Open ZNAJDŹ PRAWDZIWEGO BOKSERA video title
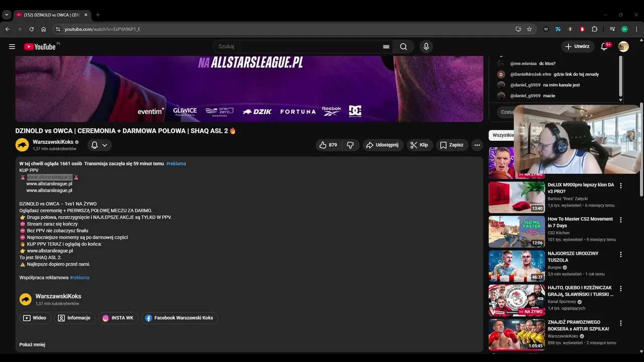 [579, 325]
